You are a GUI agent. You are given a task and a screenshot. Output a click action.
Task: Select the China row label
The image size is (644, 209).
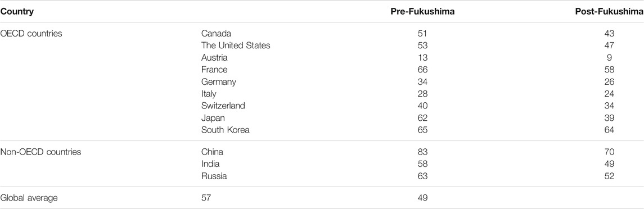[213, 152]
